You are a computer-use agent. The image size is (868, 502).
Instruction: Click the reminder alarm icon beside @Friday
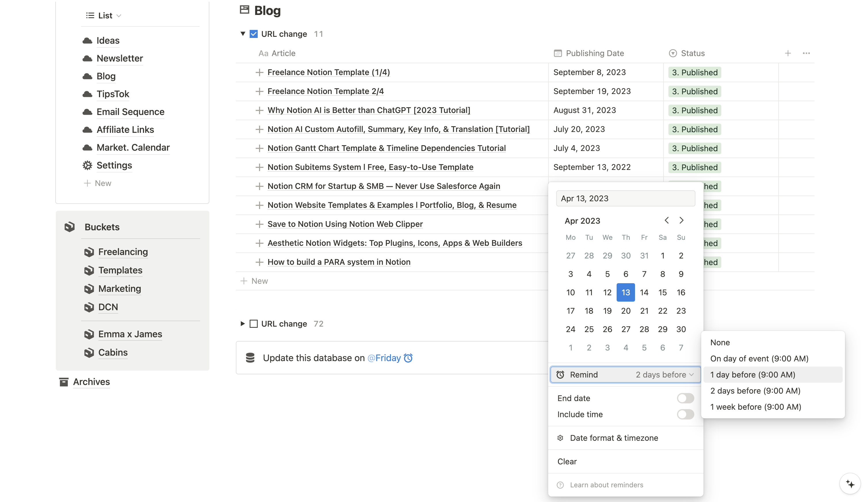pyautogui.click(x=408, y=358)
